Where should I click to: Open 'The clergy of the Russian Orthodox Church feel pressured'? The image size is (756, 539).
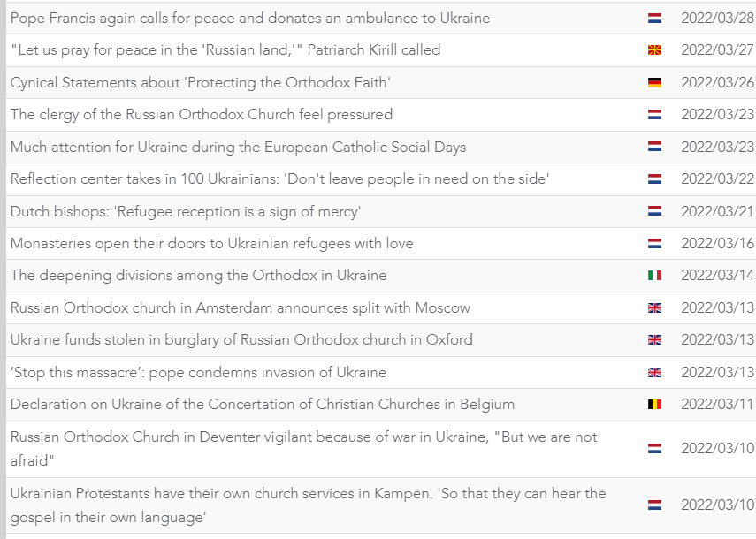pos(202,115)
